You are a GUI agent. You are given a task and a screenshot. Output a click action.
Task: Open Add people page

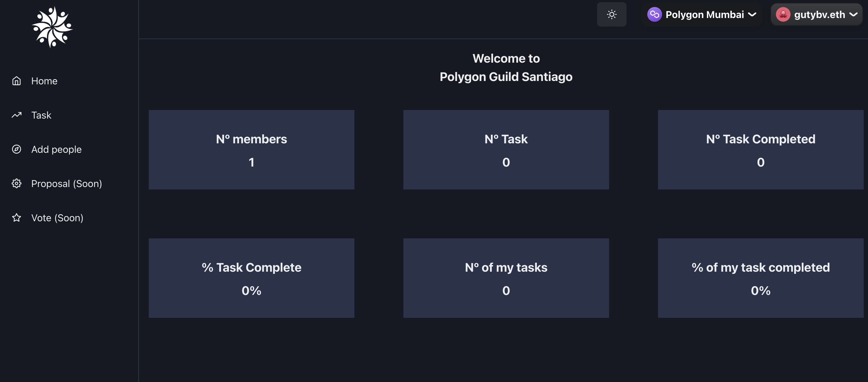[56, 149]
